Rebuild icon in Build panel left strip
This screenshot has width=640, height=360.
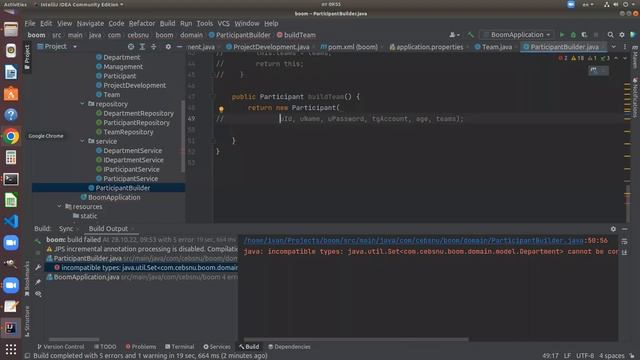38,240
